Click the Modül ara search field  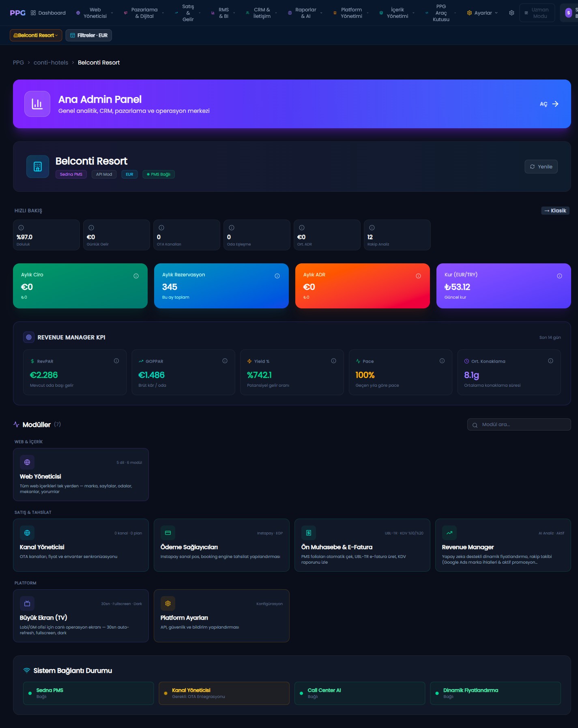(x=519, y=424)
